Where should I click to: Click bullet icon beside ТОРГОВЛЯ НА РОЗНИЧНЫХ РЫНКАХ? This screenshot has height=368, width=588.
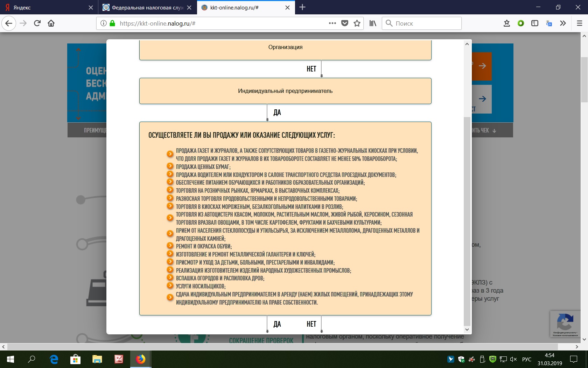coord(170,190)
